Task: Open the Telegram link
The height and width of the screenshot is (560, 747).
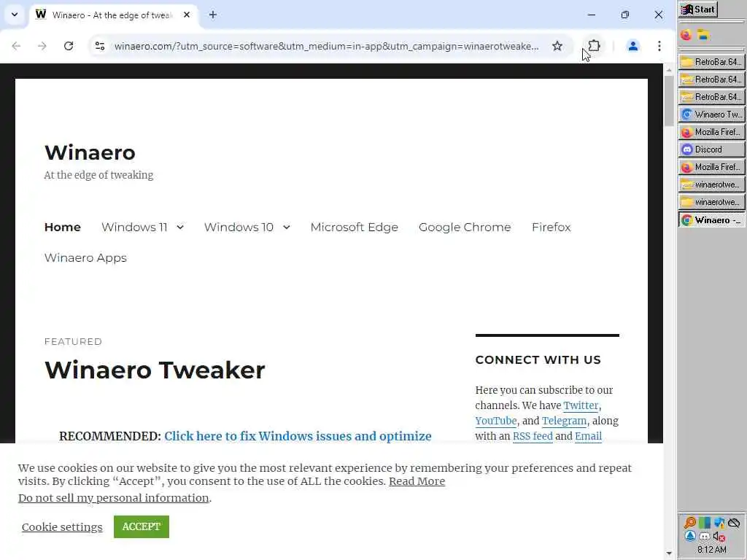Action: [564, 421]
